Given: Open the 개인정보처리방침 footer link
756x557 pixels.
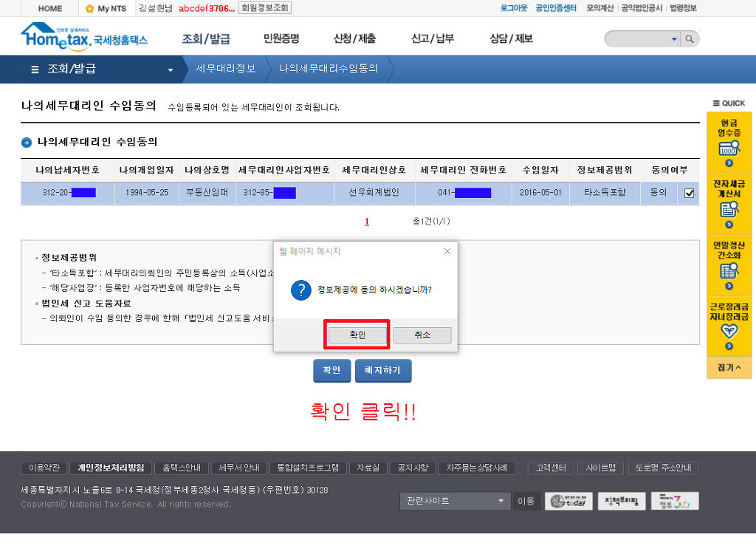Looking at the screenshot, I should coord(111,468).
